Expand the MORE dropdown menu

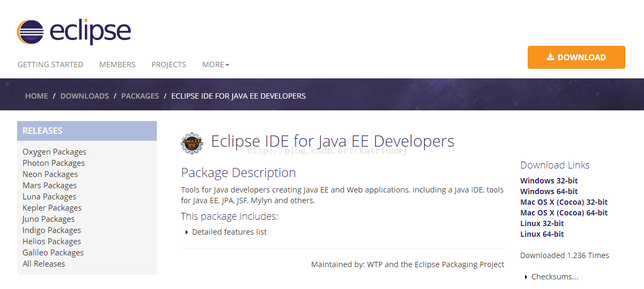216,65
